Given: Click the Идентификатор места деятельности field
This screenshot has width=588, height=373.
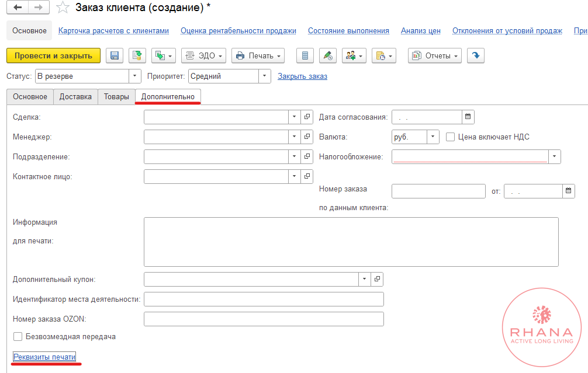Looking at the screenshot, I should click(264, 299).
